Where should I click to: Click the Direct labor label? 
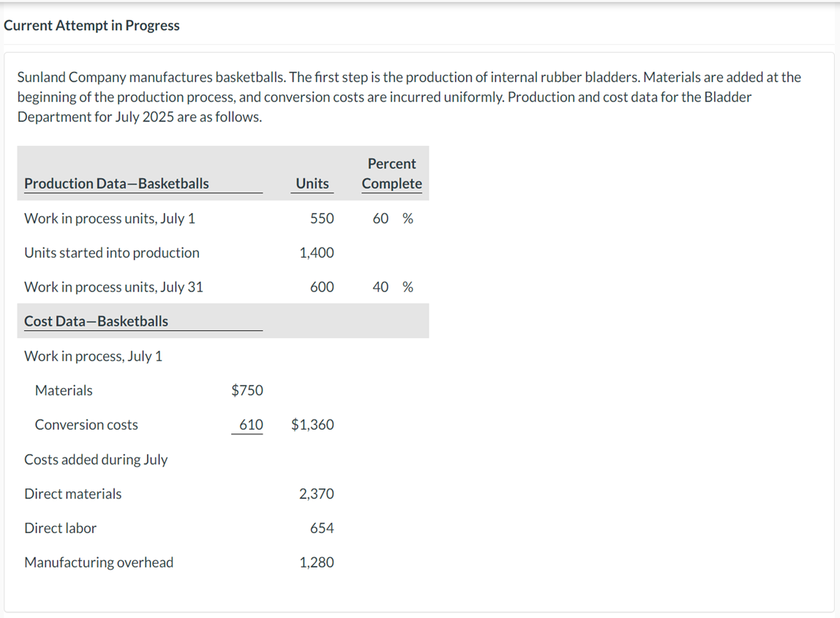[61, 529]
